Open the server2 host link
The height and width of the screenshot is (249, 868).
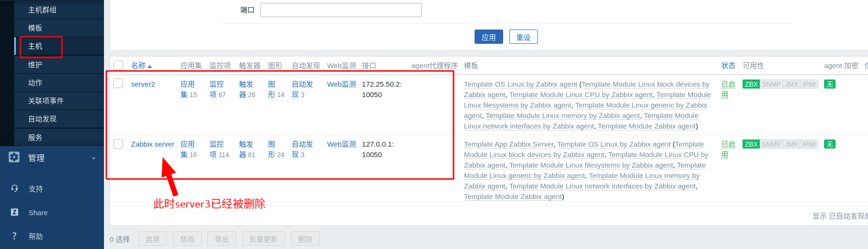[x=143, y=84]
